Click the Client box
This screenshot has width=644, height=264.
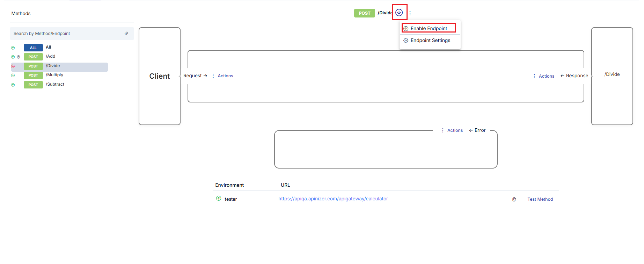[160, 76]
